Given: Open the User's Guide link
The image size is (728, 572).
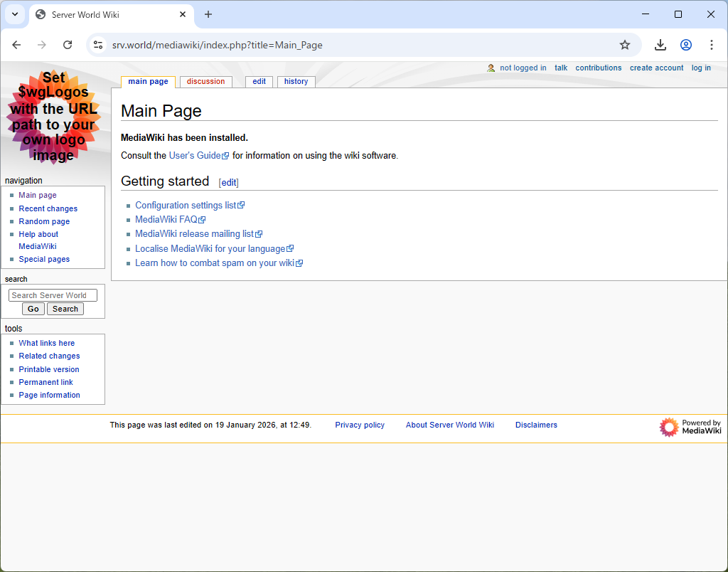Looking at the screenshot, I should click(199, 156).
